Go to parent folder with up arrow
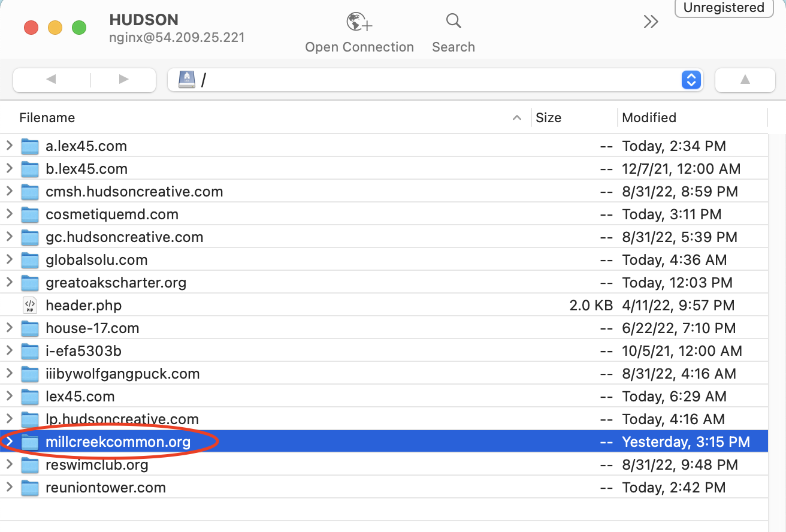786x532 pixels. click(745, 80)
